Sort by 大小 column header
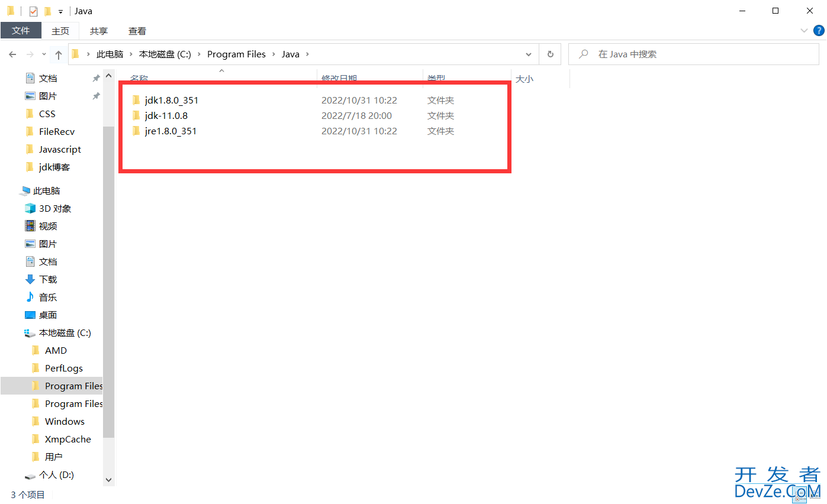Image resolution: width=827 pixels, height=504 pixels. tap(524, 79)
